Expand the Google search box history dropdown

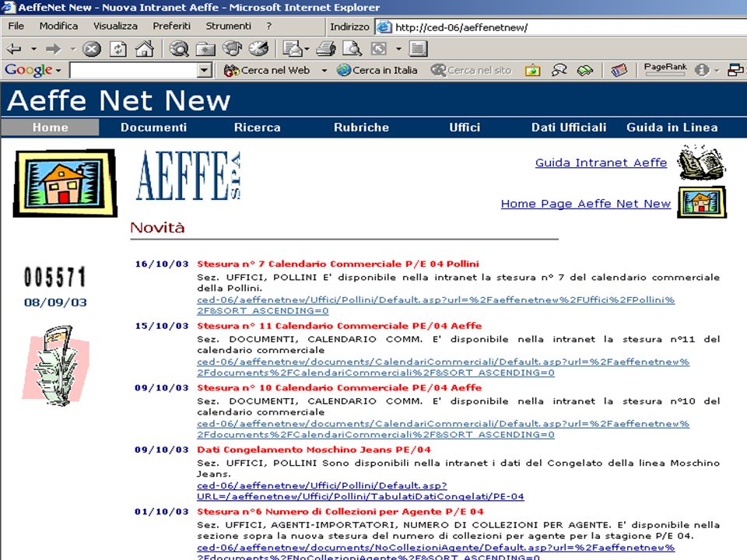(205, 71)
